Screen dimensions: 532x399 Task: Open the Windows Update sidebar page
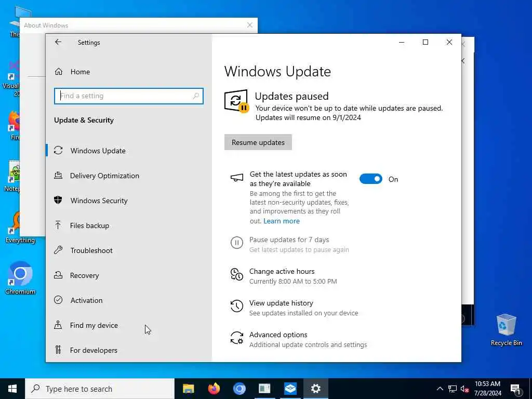129,150
